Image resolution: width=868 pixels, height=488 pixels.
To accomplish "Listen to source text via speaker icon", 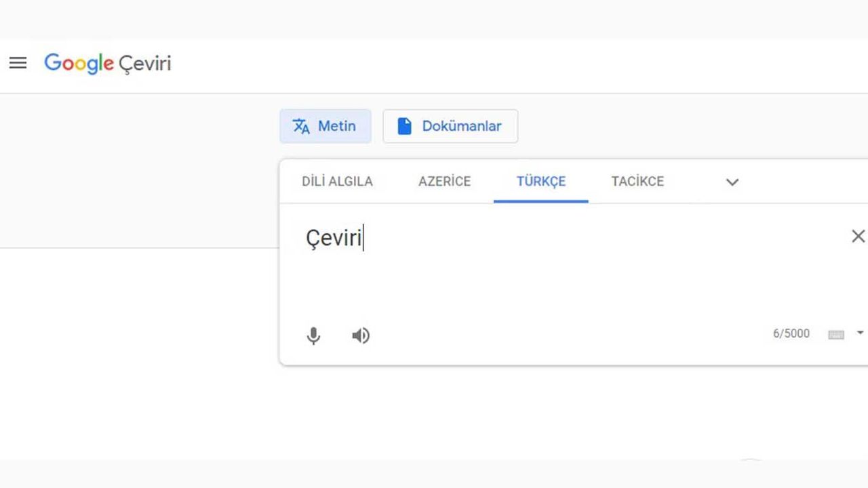I will pyautogui.click(x=361, y=335).
